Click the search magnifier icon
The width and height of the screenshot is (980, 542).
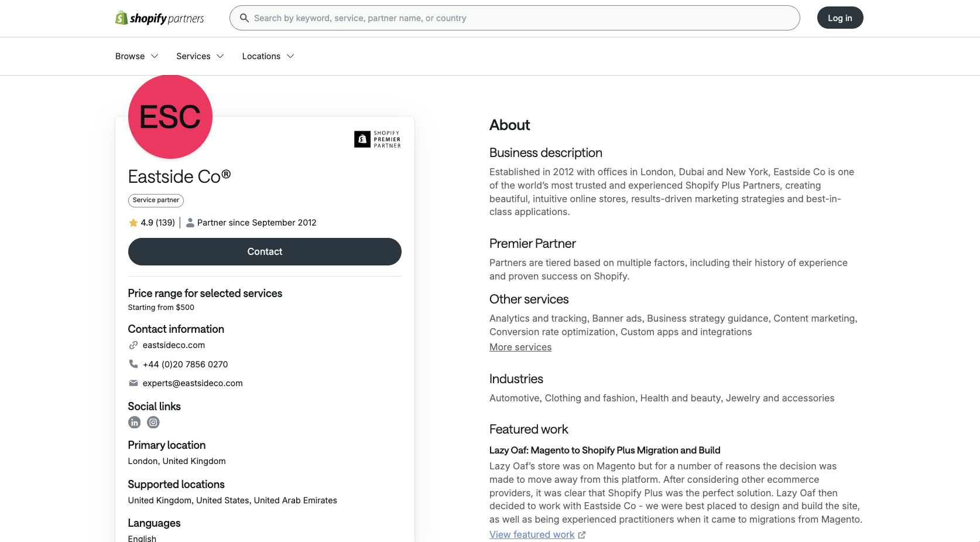pos(245,18)
